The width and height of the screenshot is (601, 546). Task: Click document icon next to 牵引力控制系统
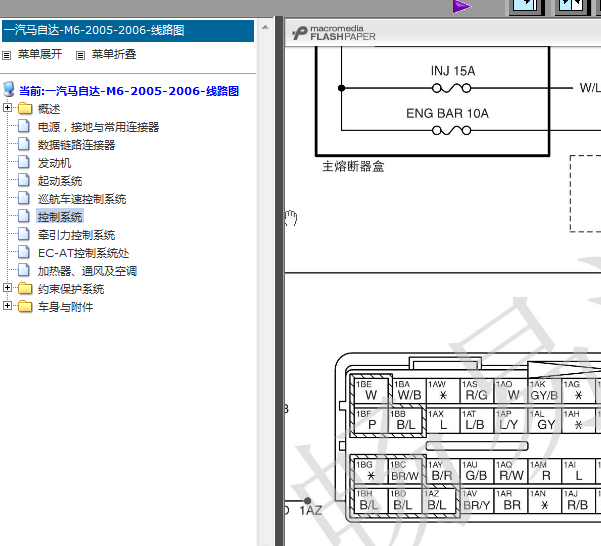24,234
